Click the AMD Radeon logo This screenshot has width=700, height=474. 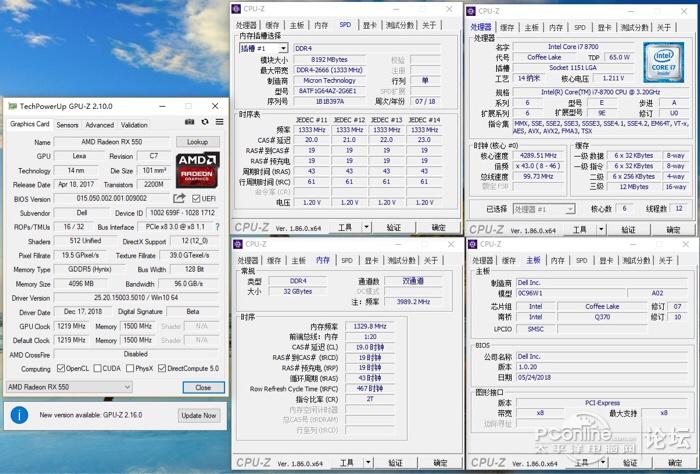tap(197, 170)
